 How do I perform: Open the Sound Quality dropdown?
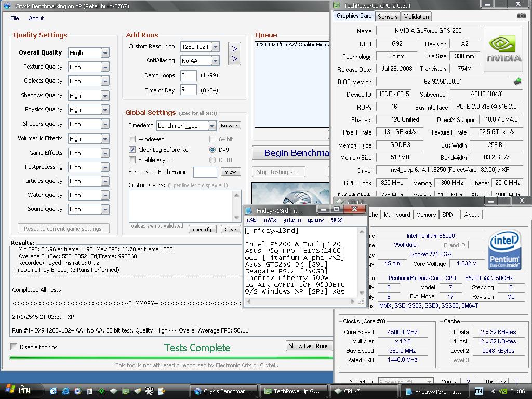pos(105,209)
